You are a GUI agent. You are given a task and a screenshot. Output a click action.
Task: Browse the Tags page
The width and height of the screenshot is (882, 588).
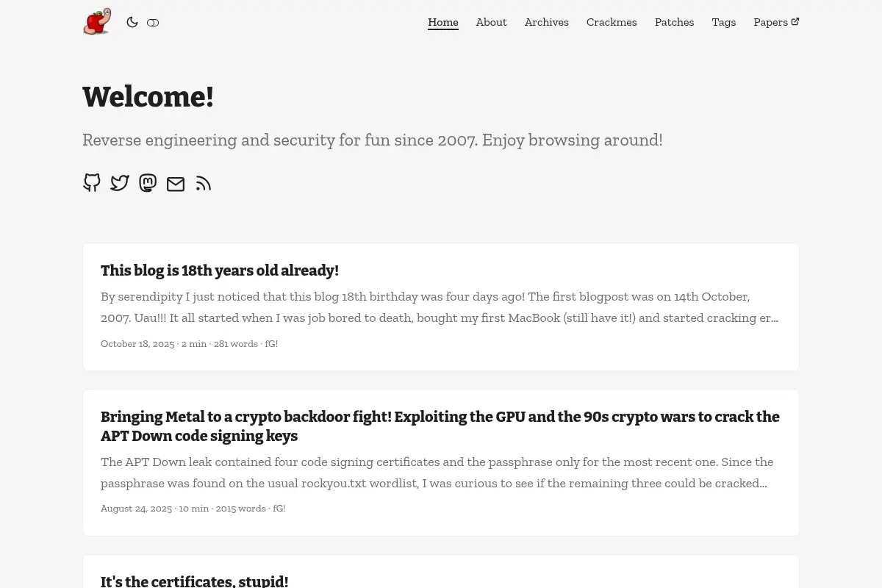click(x=723, y=22)
